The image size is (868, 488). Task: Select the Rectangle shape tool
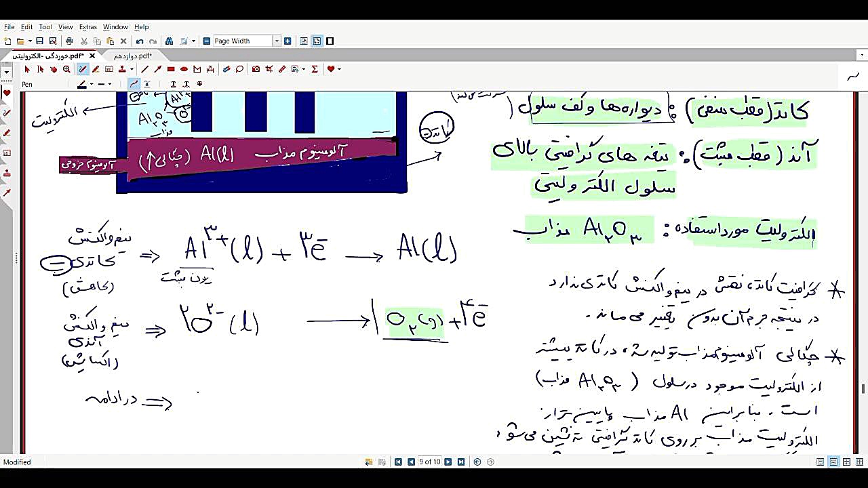point(171,69)
